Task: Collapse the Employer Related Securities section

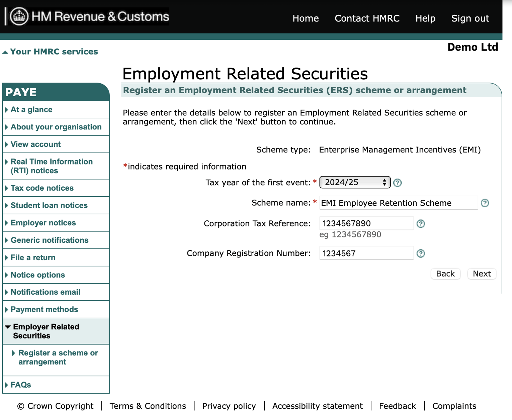Action: pos(8,327)
